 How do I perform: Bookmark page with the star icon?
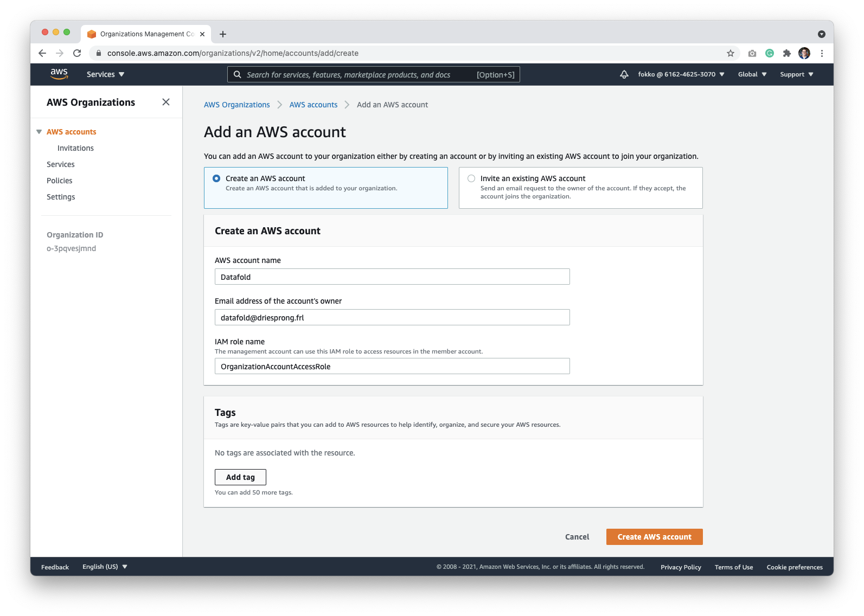[x=731, y=53]
